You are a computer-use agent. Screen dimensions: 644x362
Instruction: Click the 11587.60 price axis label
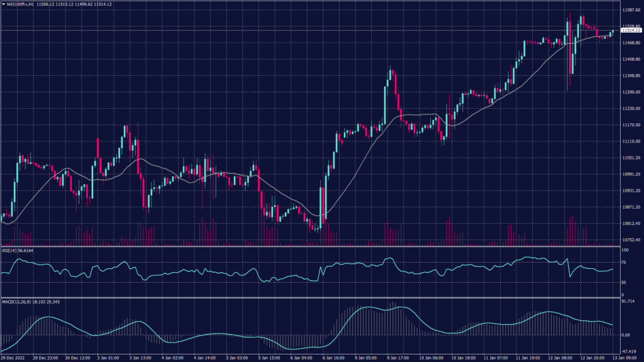(631, 10)
